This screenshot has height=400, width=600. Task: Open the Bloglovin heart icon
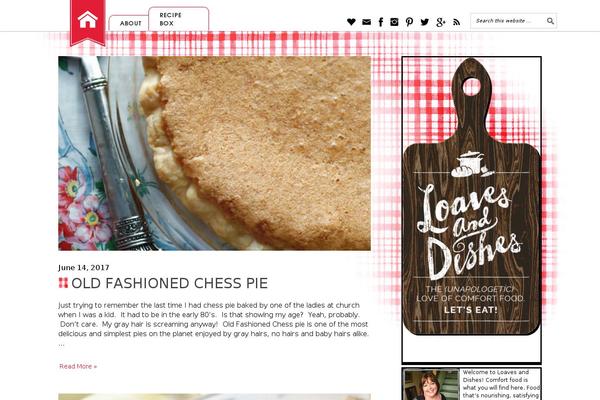pos(351,22)
